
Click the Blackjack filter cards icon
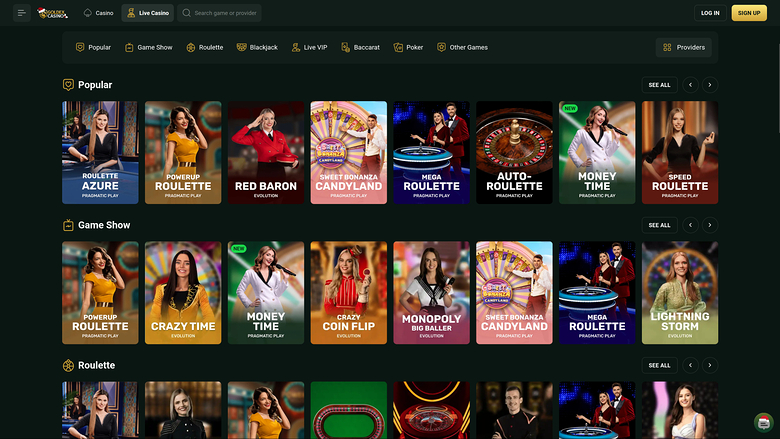[x=241, y=47]
